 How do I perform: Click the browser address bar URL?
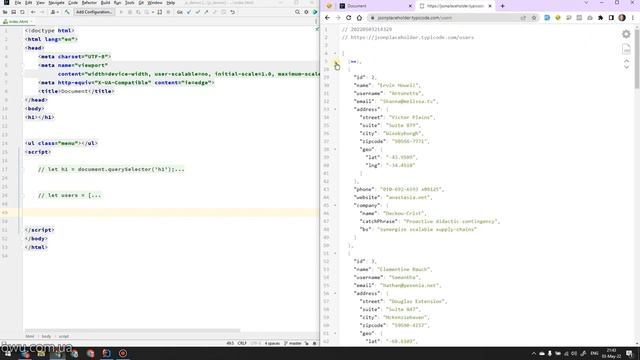414,18
